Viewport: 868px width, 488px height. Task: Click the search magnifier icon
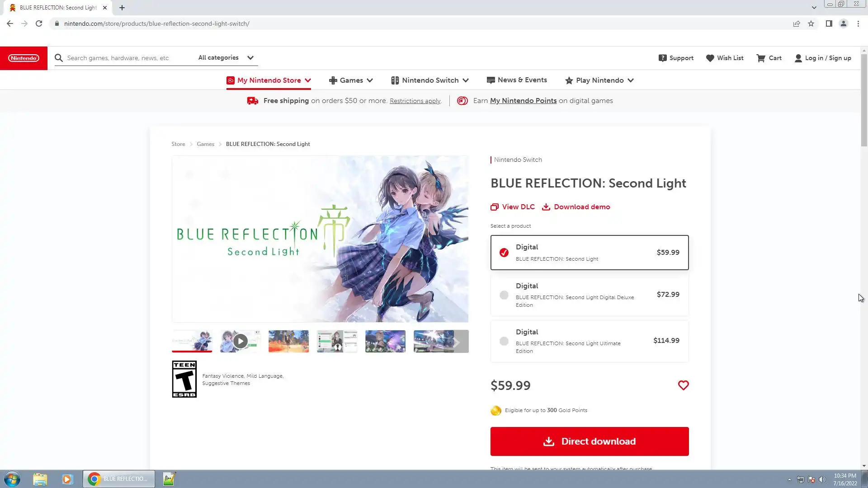coord(59,58)
